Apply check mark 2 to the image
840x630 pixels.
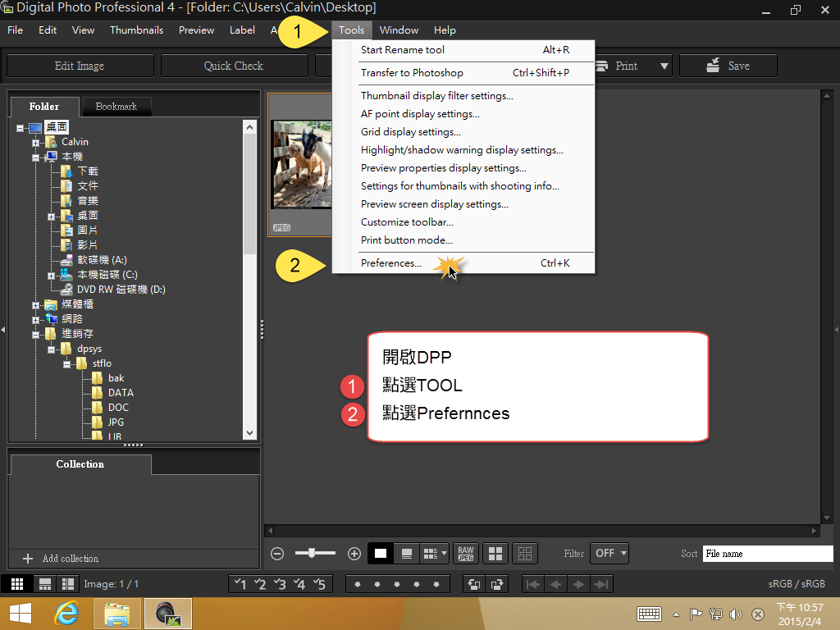(260, 584)
